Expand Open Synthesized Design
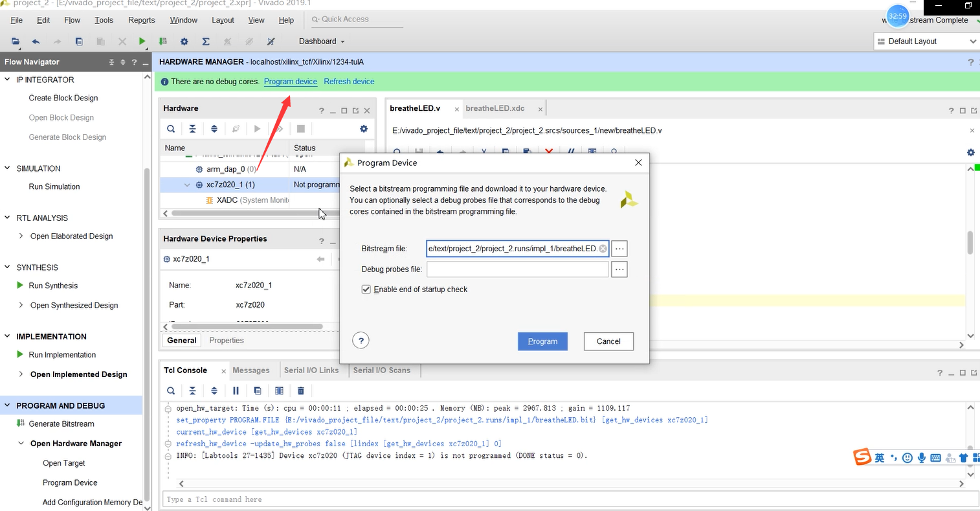Viewport: 980px width, 511px height. pyautogui.click(x=21, y=305)
